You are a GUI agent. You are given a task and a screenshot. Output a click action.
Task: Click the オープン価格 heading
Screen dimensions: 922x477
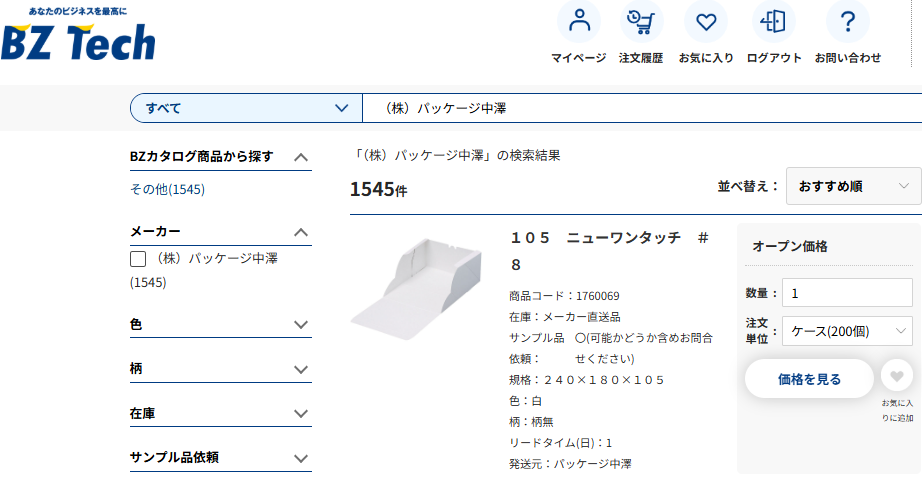point(790,246)
